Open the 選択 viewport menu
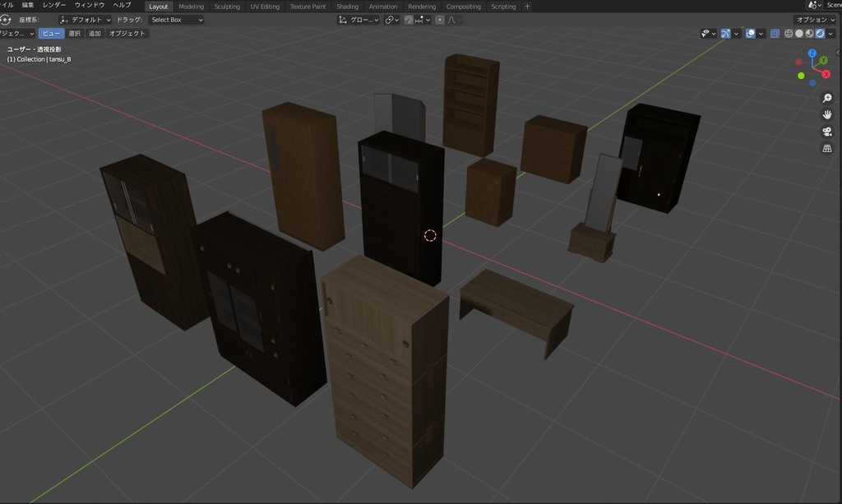 coord(75,33)
